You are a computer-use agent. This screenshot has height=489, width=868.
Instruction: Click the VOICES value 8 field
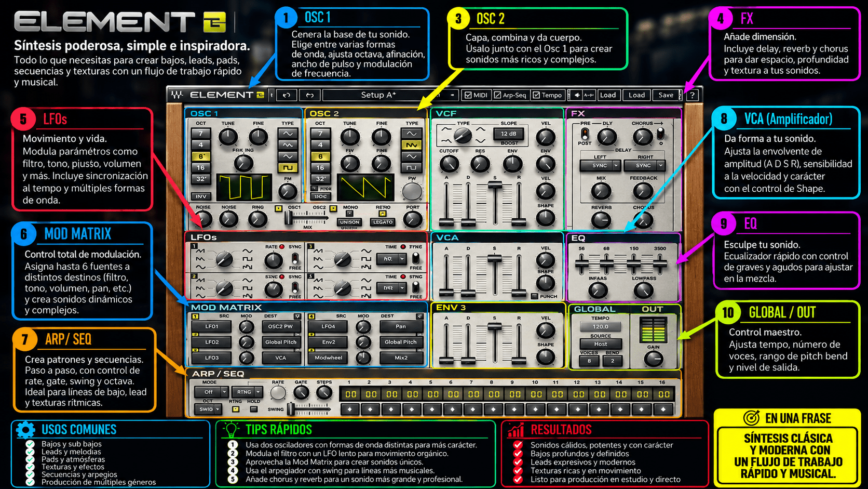589,361
